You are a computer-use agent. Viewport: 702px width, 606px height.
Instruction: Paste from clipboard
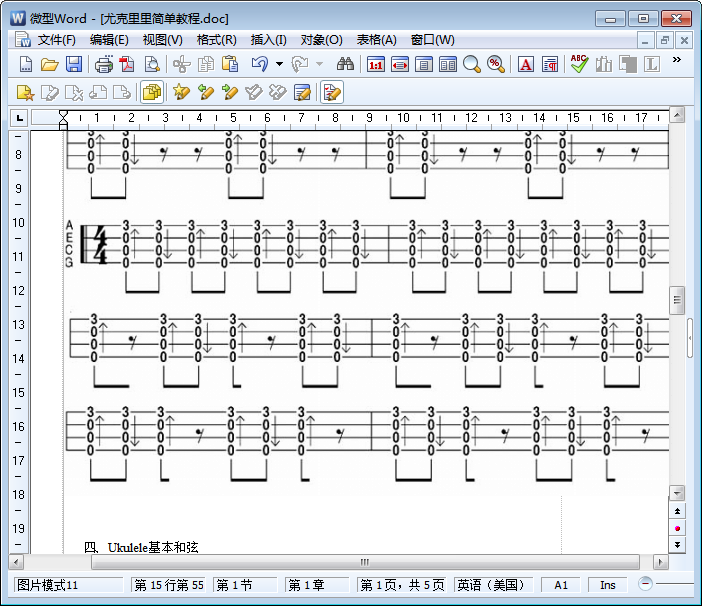(x=230, y=64)
